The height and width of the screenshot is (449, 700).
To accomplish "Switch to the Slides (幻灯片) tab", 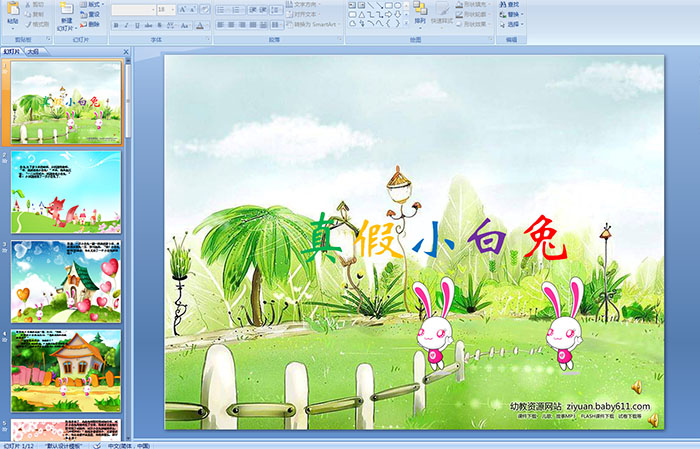I will (12, 50).
